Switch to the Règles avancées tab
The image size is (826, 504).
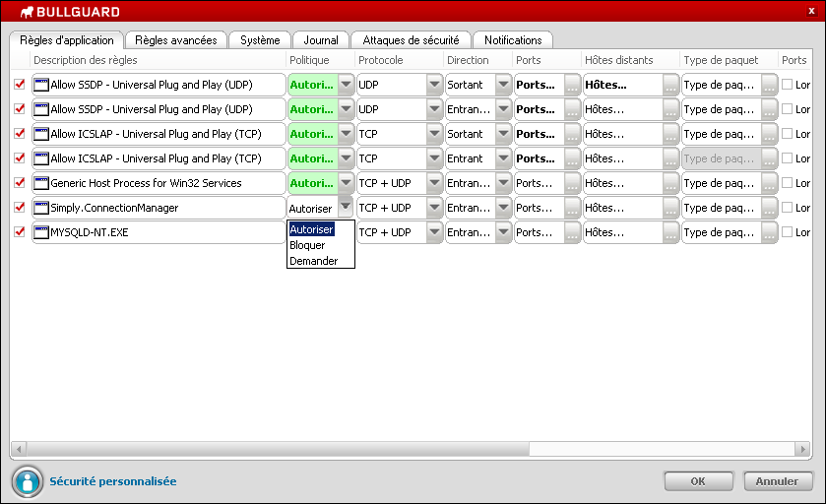click(x=176, y=40)
